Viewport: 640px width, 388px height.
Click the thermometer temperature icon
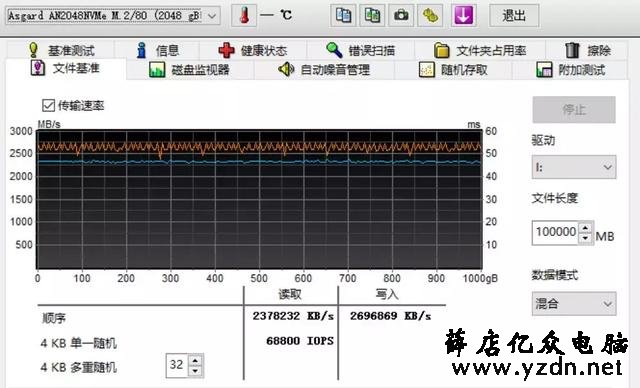click(244, 16)
